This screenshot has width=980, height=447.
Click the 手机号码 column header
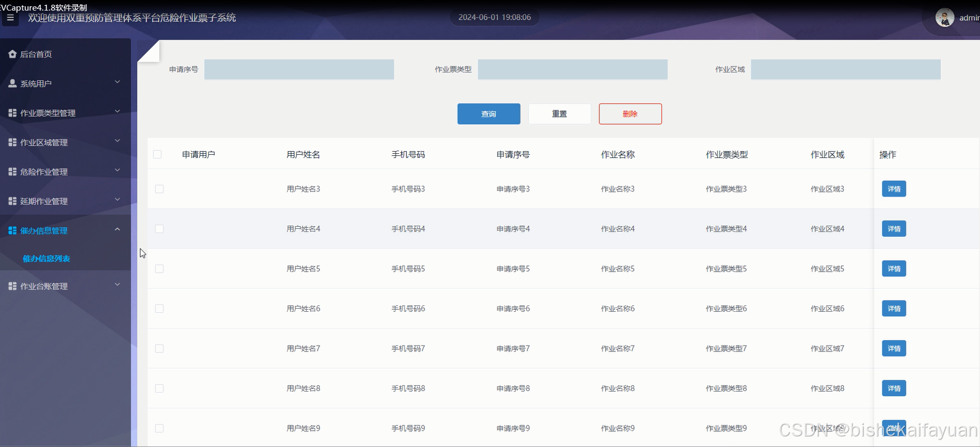(x=408, y=154)
